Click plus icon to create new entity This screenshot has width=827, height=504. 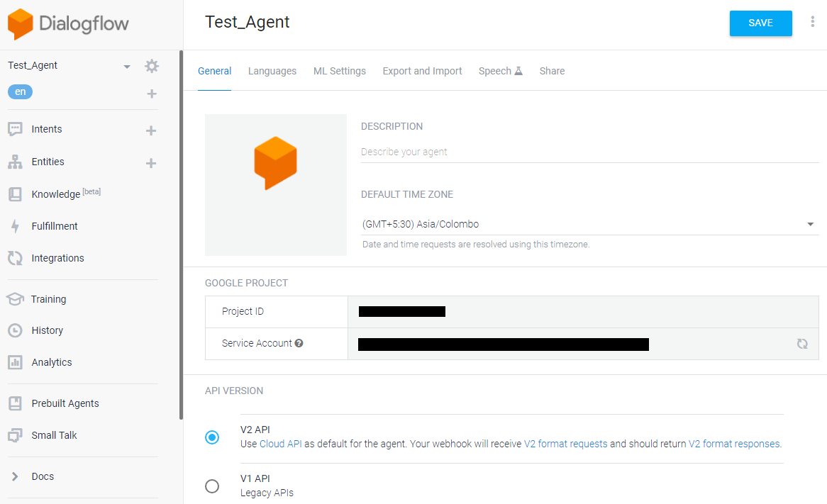point(151,163)
